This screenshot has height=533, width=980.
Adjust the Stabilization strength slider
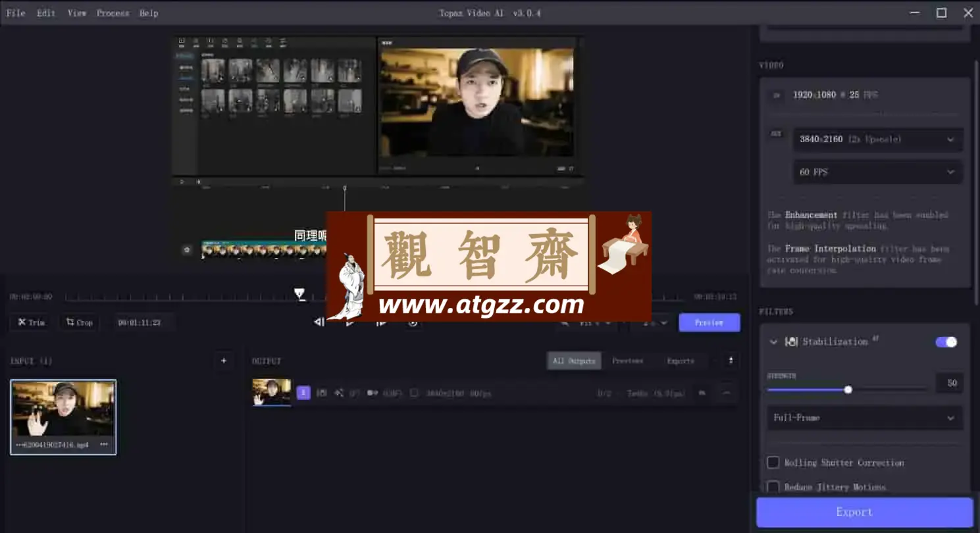coord(848,390)
